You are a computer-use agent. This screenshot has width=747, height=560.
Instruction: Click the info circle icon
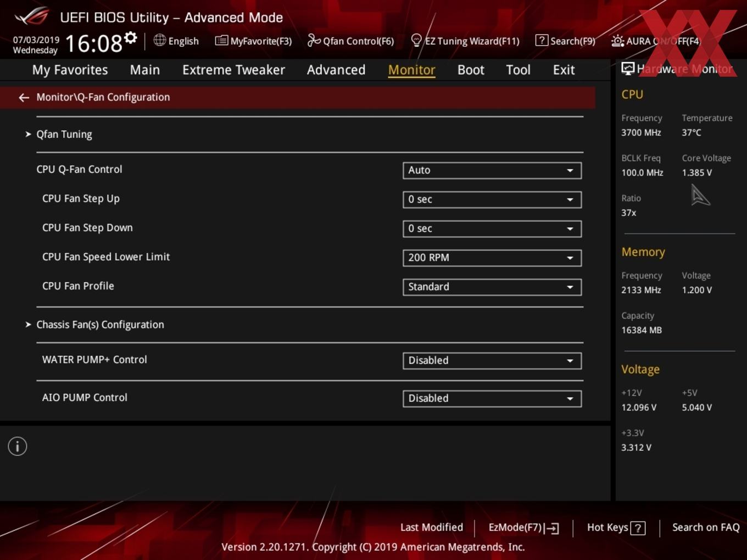[18, 446]
